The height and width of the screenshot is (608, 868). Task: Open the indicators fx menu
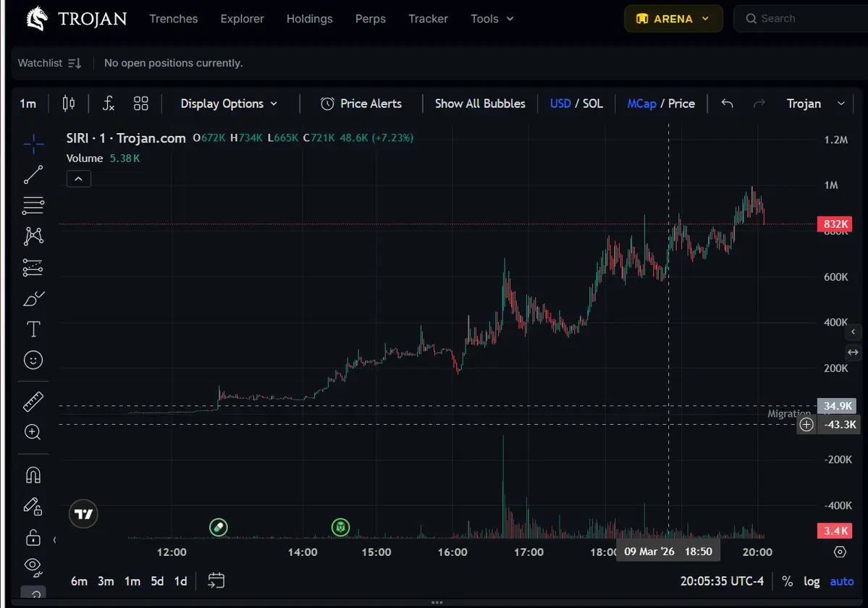coord(109,104)
